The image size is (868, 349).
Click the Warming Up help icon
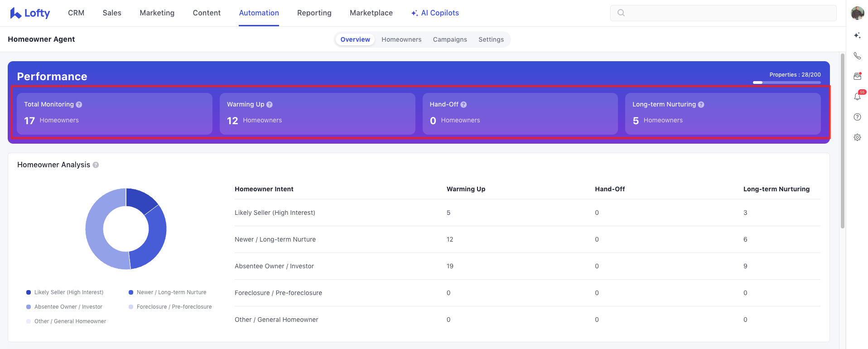270,105
